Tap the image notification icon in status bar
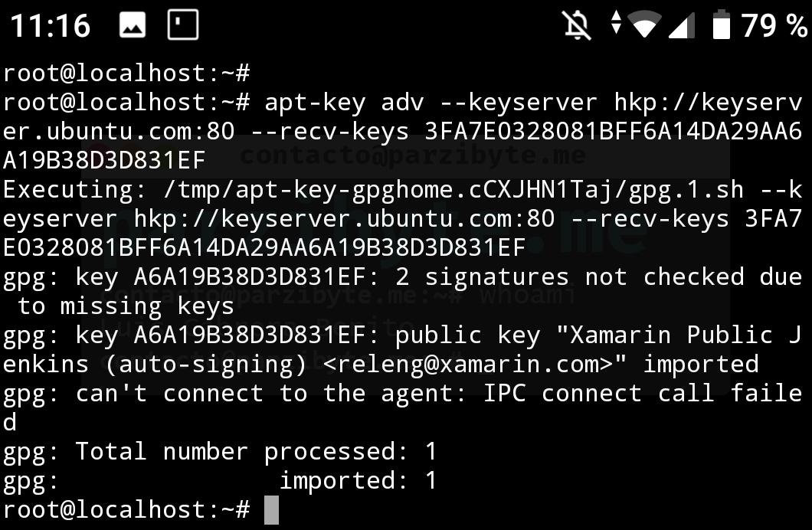The image size is (812, 530). 133,25
